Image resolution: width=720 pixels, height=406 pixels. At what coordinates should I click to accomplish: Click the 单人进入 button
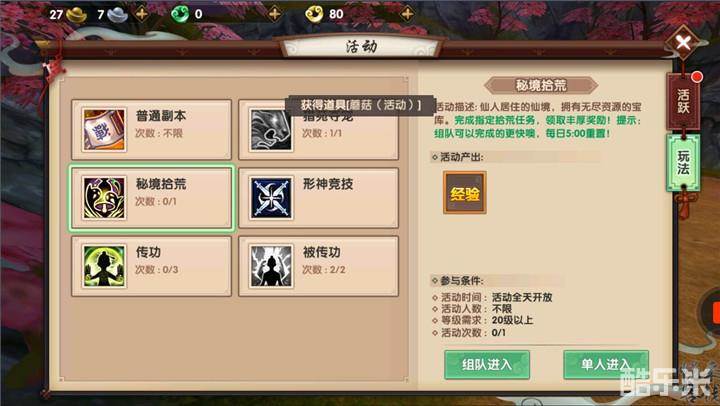pos(606,365)
